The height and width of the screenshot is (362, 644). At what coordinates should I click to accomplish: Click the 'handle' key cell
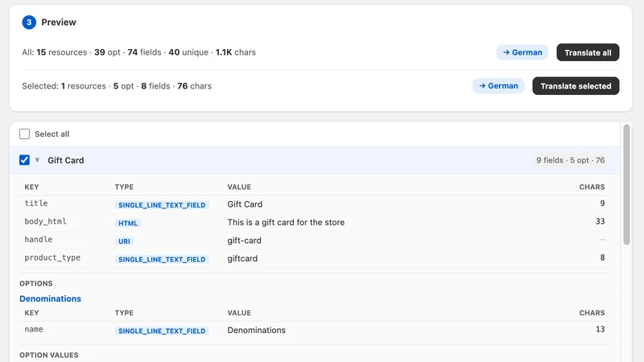[38, 239]
